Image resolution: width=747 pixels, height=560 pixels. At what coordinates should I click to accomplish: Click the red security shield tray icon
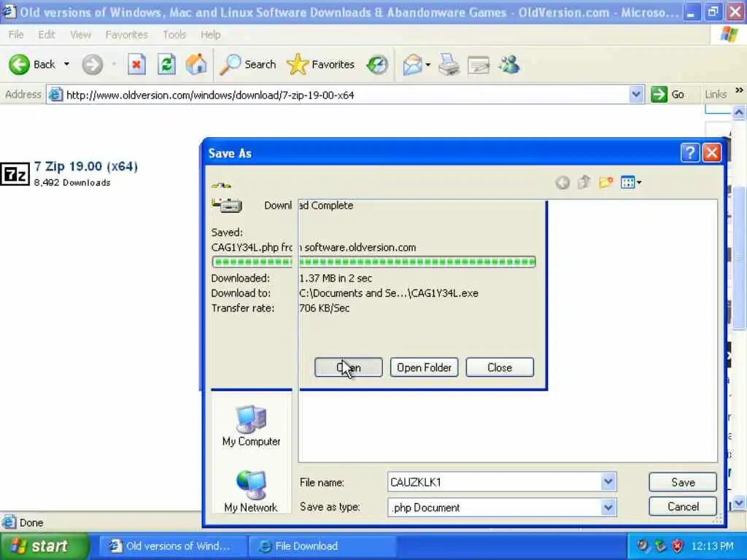coord(677,545)
